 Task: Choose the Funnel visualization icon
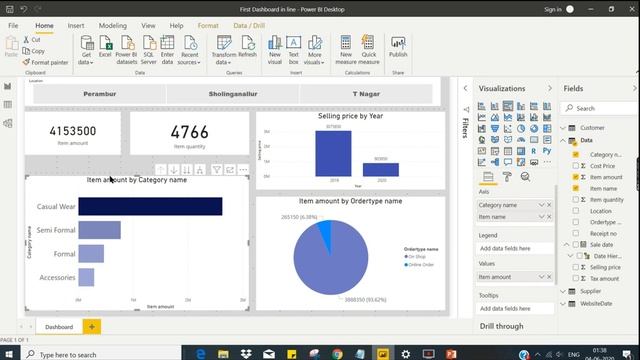(495, 129)
